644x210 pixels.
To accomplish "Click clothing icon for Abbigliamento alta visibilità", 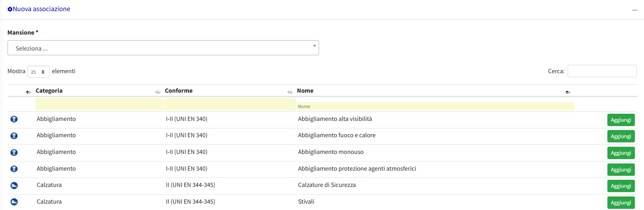I will click(14, 119).
